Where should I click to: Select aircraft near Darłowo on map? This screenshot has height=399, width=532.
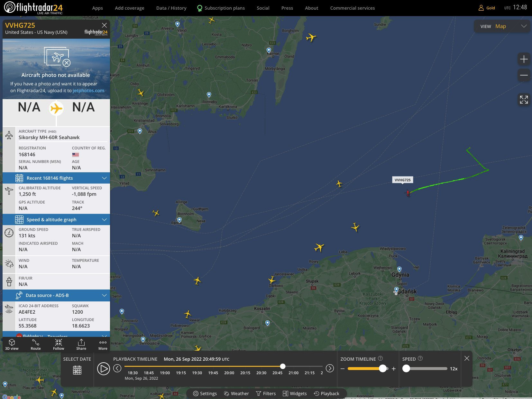click(272, 280)
